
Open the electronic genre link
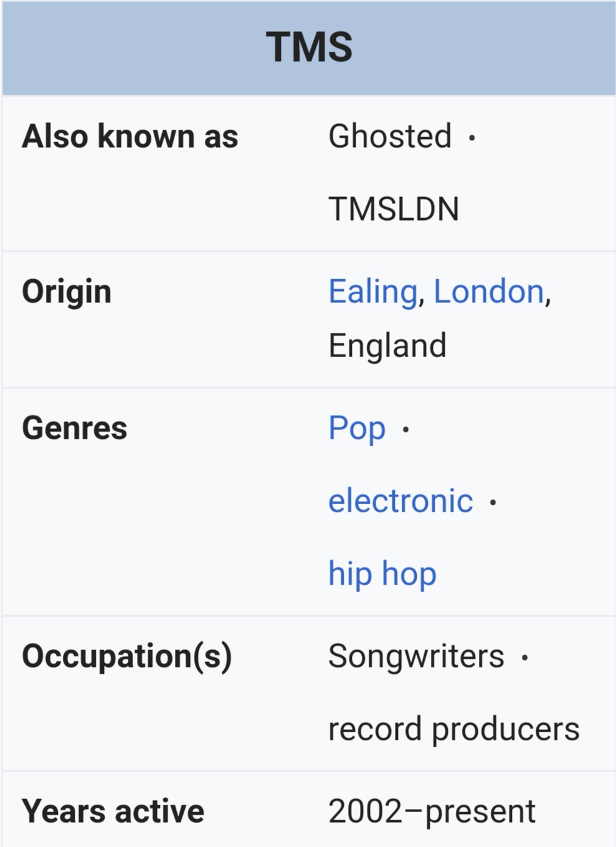400,501
